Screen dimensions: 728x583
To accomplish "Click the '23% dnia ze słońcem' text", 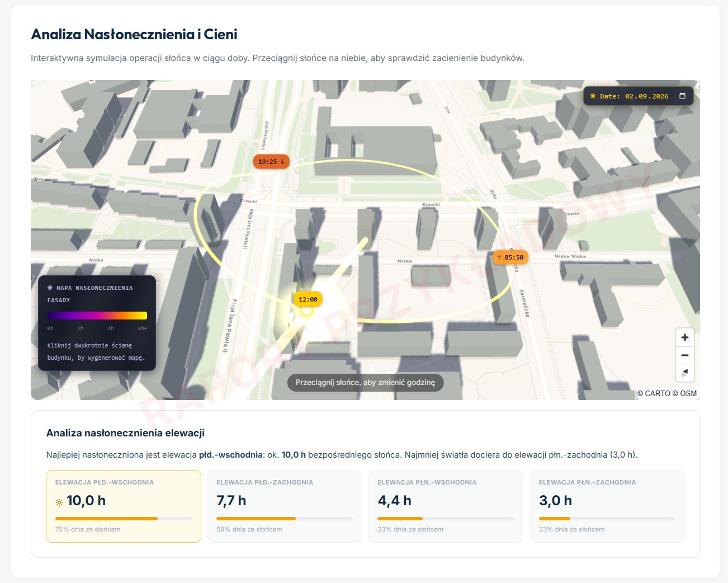I will [571, 529].
